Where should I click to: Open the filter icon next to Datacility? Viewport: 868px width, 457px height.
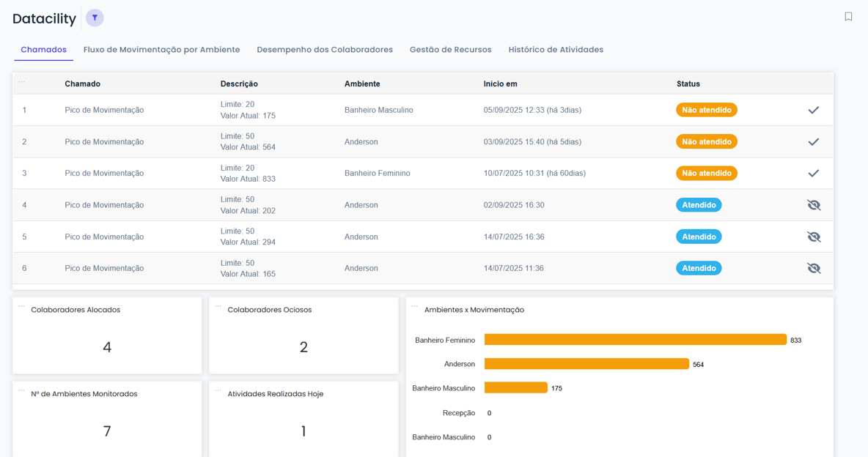[95, 18]
